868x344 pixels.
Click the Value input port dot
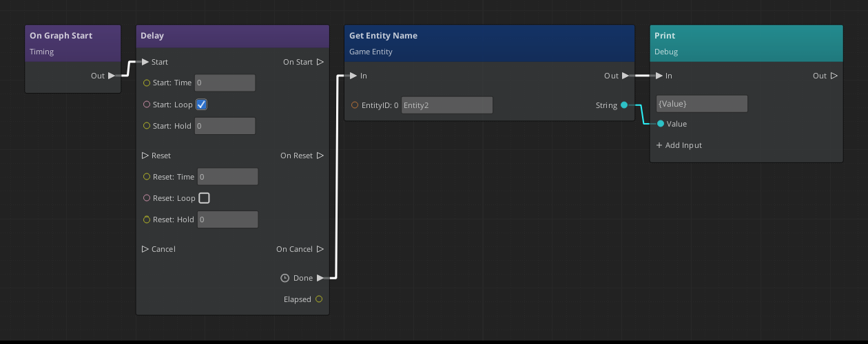click(x=661, y=124)
